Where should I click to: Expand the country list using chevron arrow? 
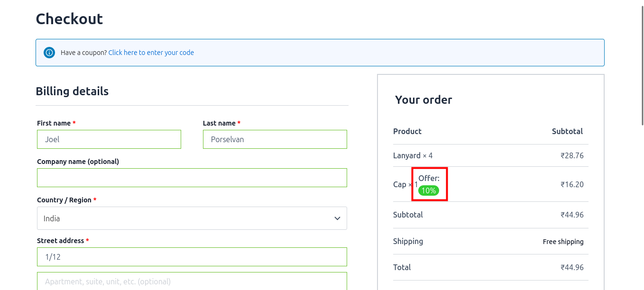337,218
